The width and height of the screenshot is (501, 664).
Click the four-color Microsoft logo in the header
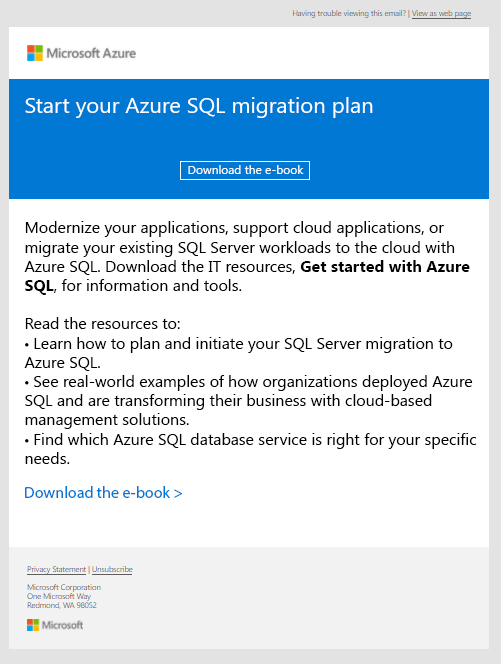coord(35,53)
